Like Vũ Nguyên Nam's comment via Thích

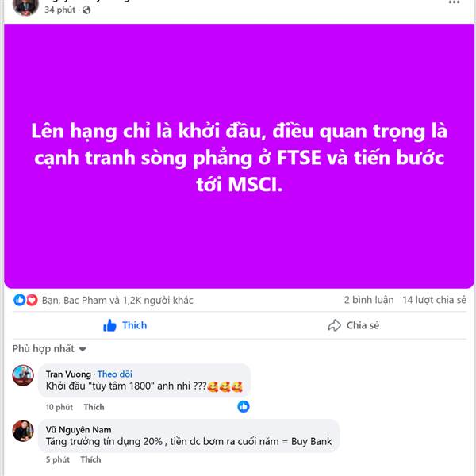[x=90, y=459]
